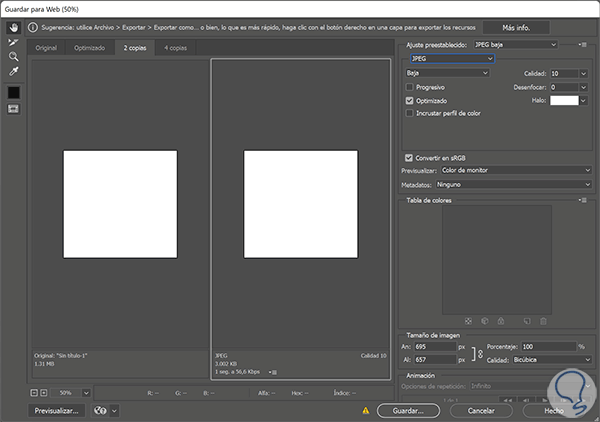The width and height of the screenshot is (600, 422).
Task: Uncheck Convertir en sRGB checkbox
Action: tap(409, 158)
